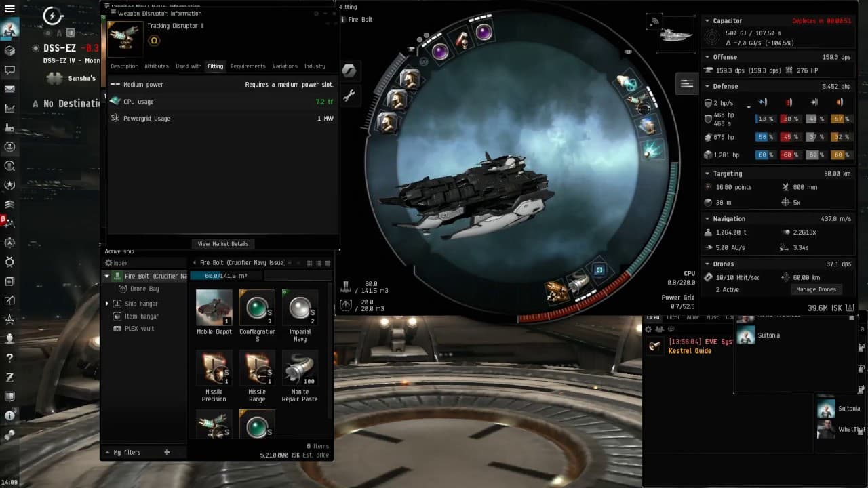
Task: Toggle the EM damage profile icon in Defense
Action: [763, 102]
